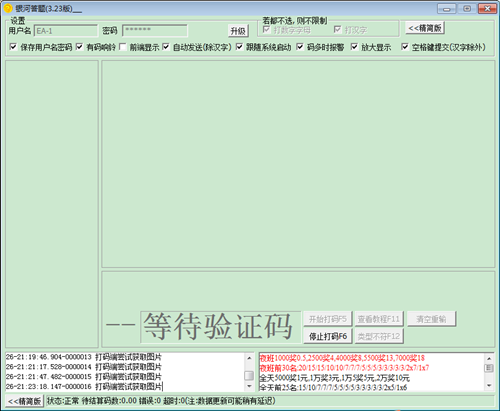Click the log panel scroll-down arrow

[x=249, y=386]
